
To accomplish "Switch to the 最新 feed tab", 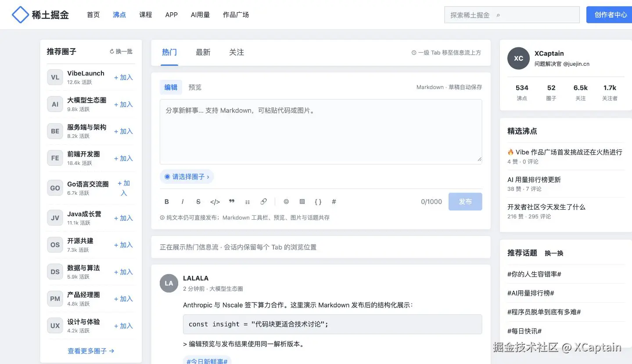I will [x=203, y=53].
